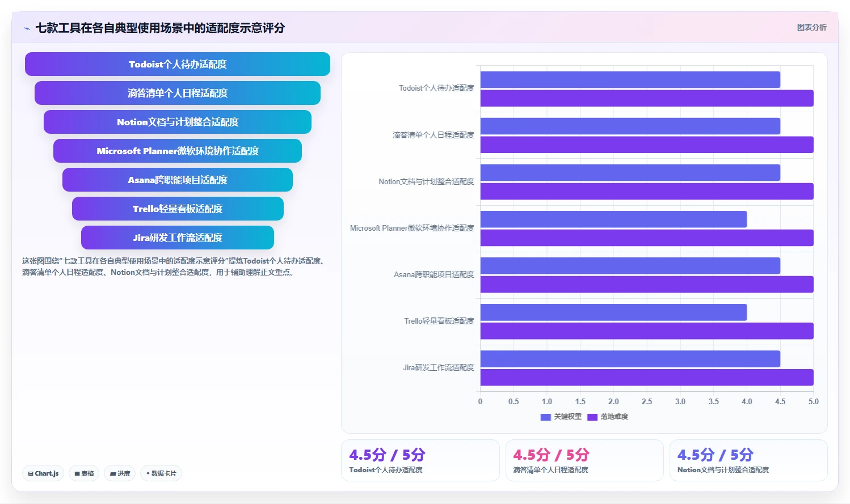Viewport: 850px width, 504px height.
Task: Click the 关键权重 bar for Jira研发工作流适配度
Action: [630, 358]
